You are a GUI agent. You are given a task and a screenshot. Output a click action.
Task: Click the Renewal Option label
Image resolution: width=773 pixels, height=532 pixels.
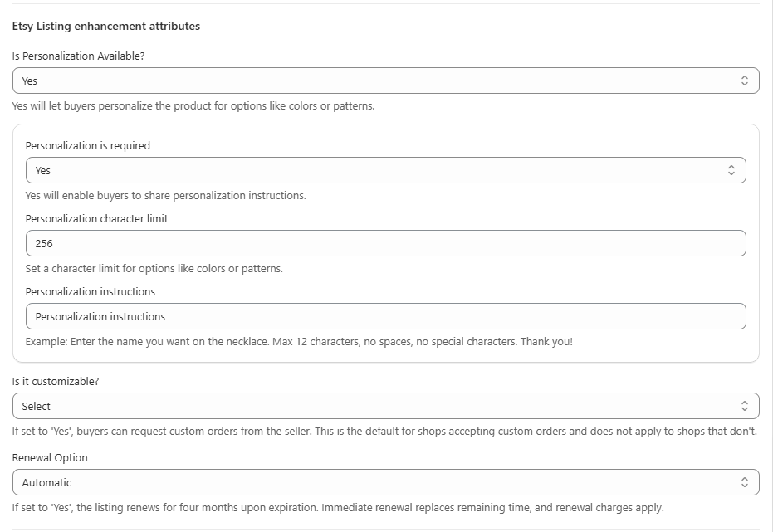50,458
